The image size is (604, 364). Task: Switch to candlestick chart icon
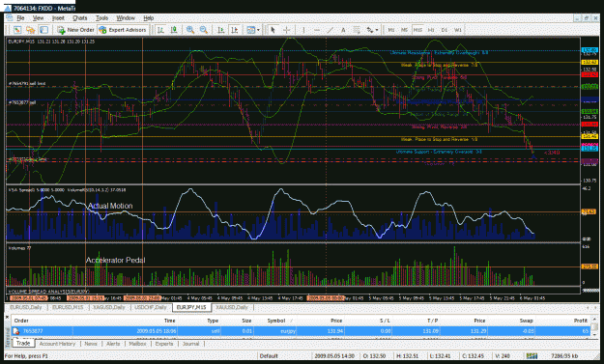(x=174, y=30)
